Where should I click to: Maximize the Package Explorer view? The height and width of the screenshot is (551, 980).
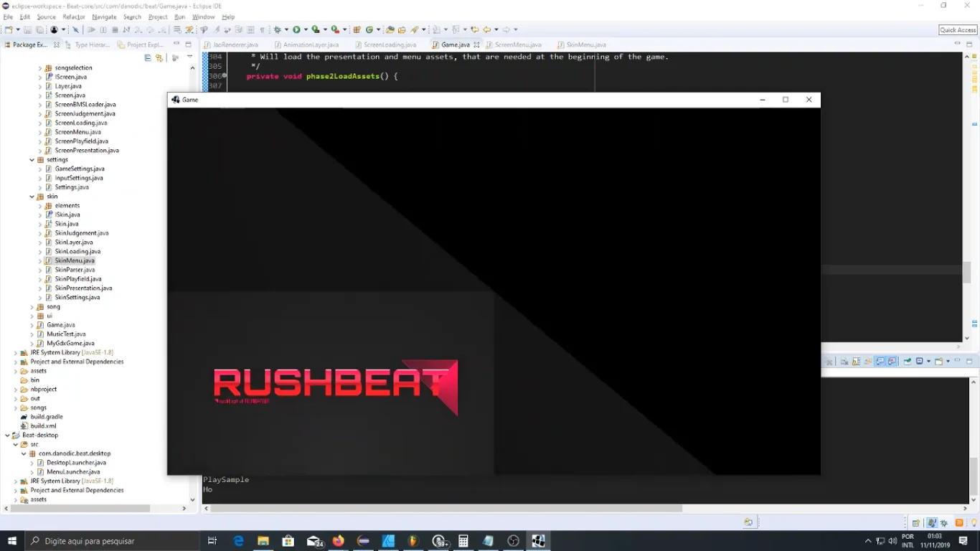(x=188, y=44)
